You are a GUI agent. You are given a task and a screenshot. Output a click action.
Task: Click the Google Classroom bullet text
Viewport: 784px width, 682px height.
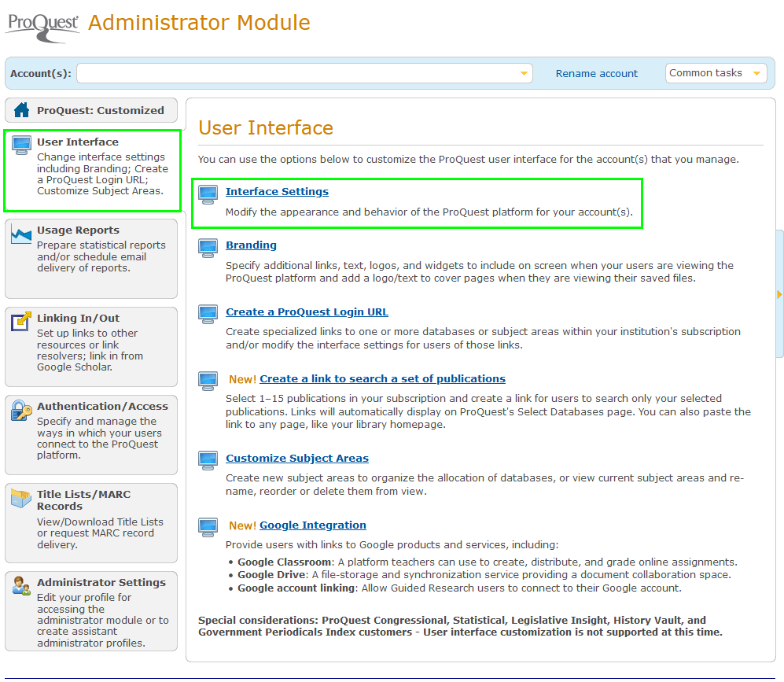pyautogui.click(x=487, y=562)
